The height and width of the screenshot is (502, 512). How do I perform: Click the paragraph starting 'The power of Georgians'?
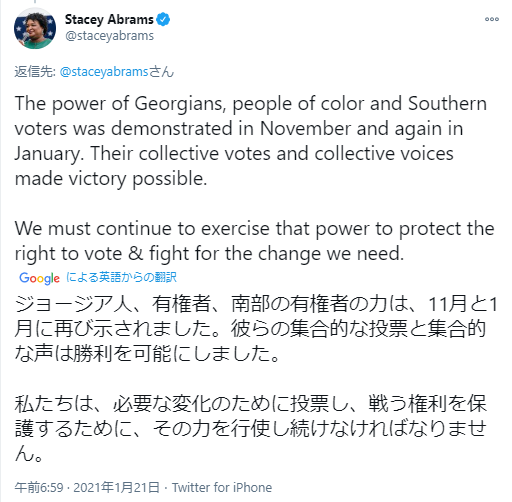tap(251, 141)
